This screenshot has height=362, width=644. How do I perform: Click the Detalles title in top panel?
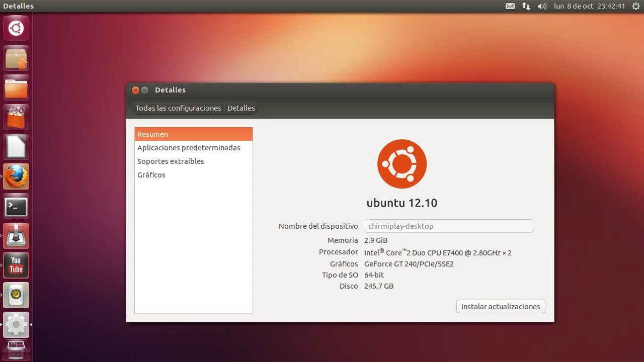pyautogui.click(x=19, y=6)
